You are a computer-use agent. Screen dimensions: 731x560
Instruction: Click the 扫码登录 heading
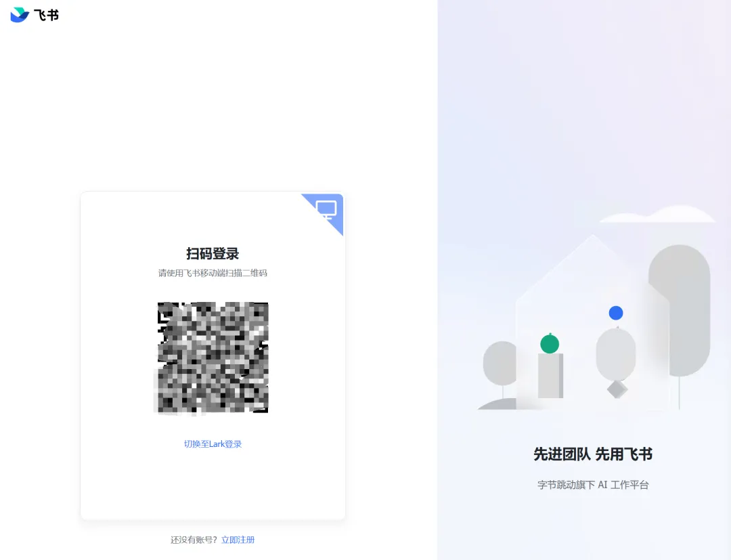coord(213,254)
